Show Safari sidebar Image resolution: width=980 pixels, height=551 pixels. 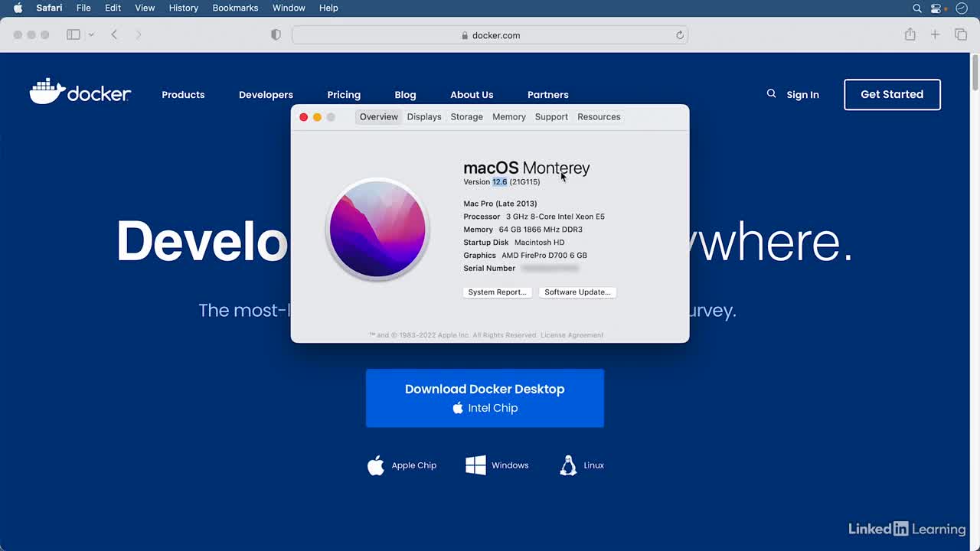(73, 34)
